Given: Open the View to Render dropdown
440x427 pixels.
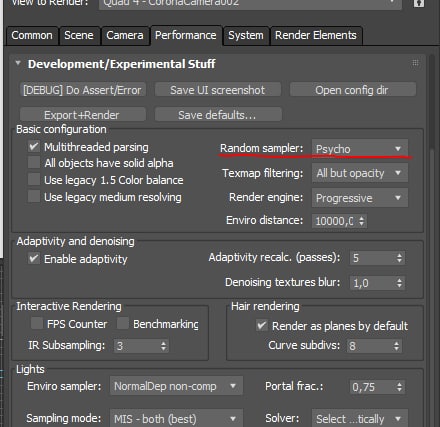Looking at the screenshot, I should (250, 4).
